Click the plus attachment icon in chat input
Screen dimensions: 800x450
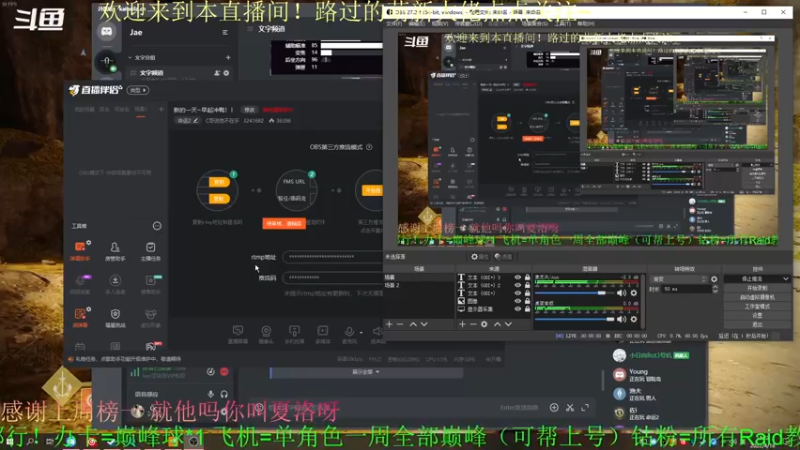(x=554, y=407)
